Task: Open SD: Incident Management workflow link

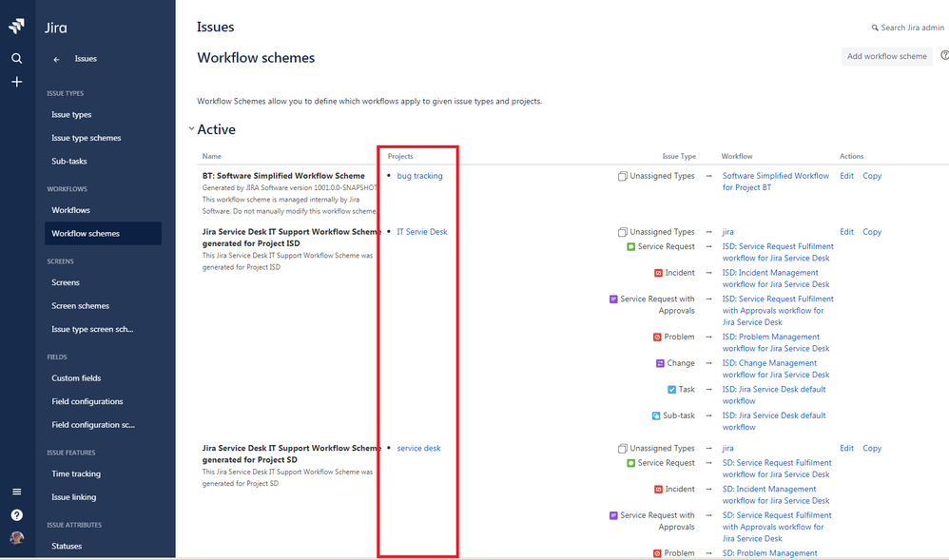Action: click(776, 494)
